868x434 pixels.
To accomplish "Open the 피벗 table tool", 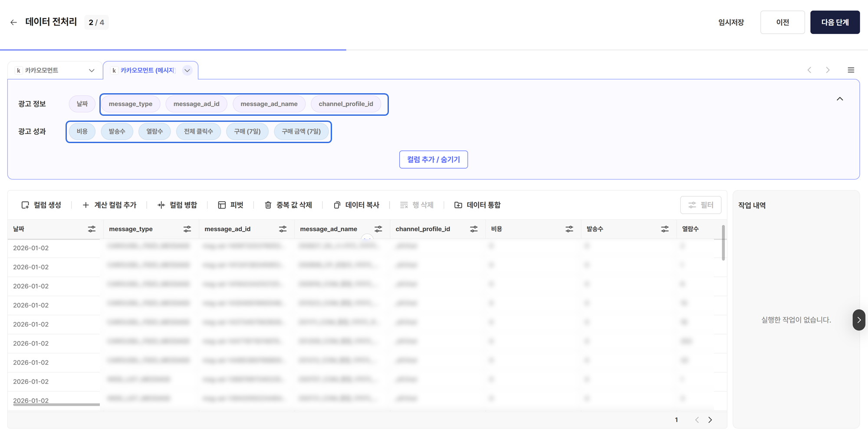I will (x=222, y=205).
